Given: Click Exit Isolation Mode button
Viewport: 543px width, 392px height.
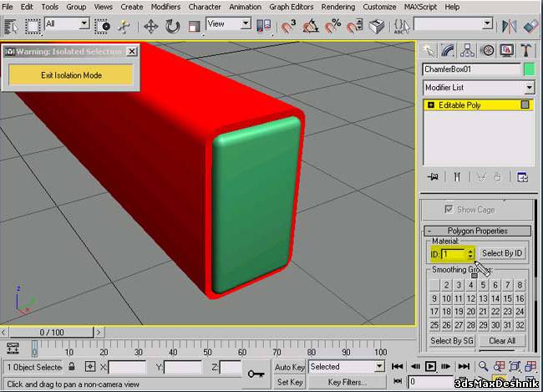Looking at the screenshot, I should (71, 75).
